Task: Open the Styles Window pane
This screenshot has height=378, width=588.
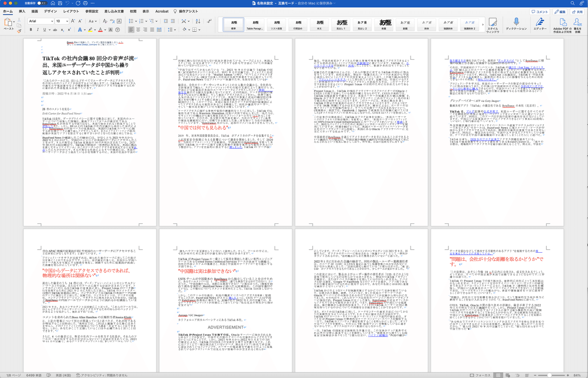Action: (x=493, y=25)
